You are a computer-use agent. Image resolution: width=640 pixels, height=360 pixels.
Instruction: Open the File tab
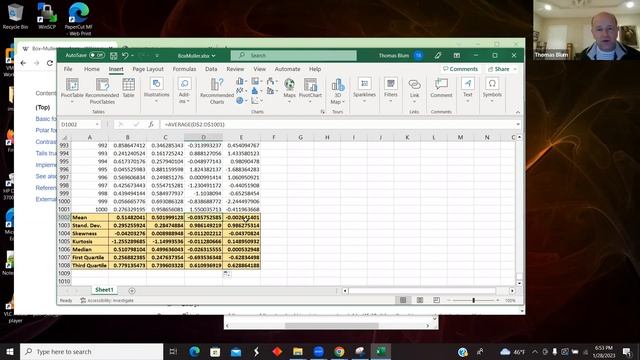[68, 69]
